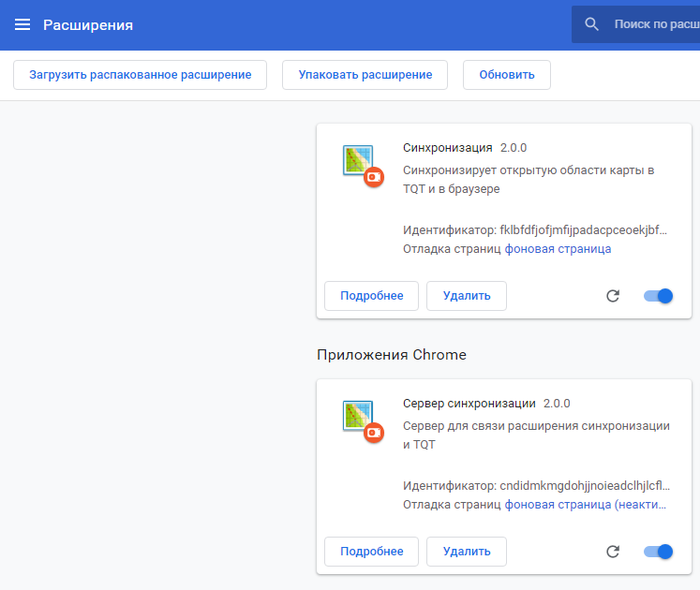Click the search magnifier icon

[x=591, y=24]
